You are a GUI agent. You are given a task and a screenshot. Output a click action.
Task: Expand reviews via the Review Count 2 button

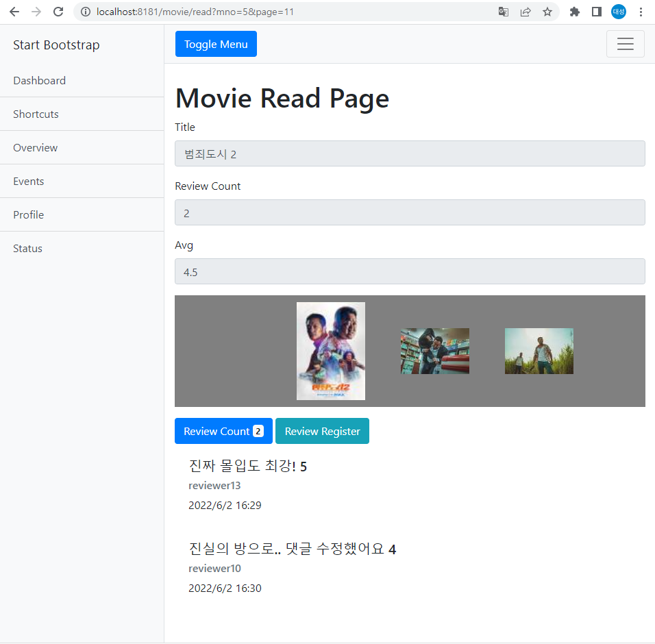point(223,431)
